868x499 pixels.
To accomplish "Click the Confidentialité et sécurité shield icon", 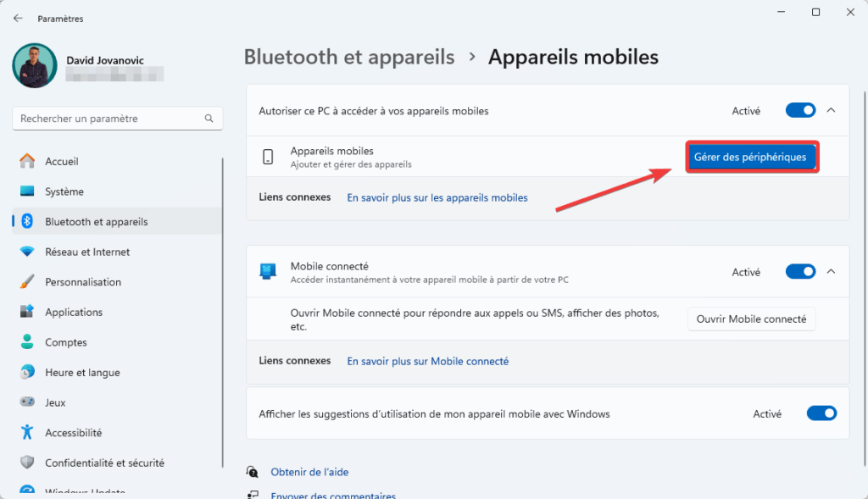I will 27,462.
